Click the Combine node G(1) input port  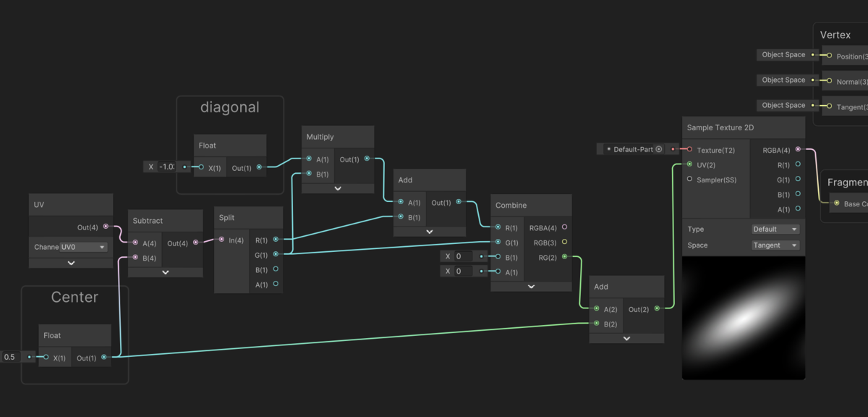tap(498, 242)
